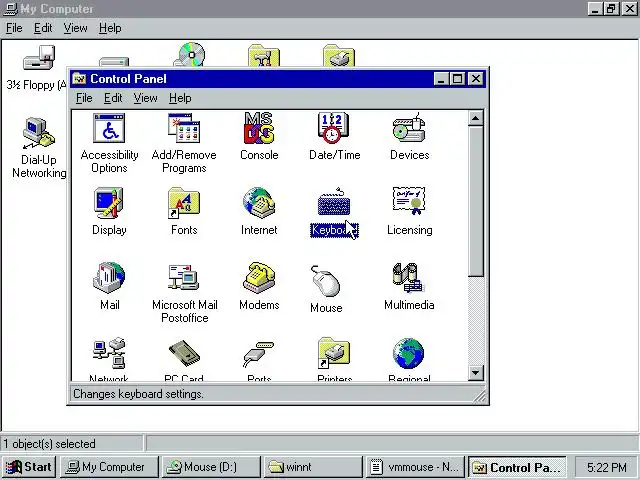Click the Start button

[29, 467]
